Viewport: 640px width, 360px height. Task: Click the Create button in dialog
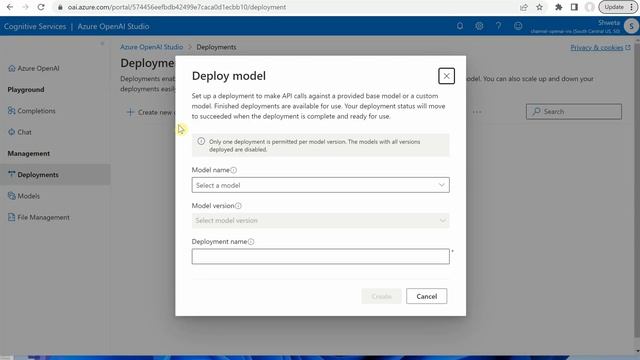pyautogui.click(x=381, y=296)
